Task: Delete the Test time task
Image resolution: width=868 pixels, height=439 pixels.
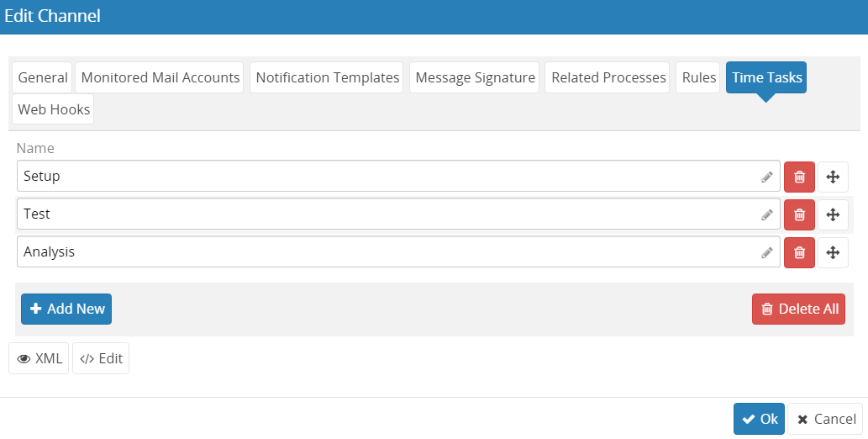Action: click(799, 214)
